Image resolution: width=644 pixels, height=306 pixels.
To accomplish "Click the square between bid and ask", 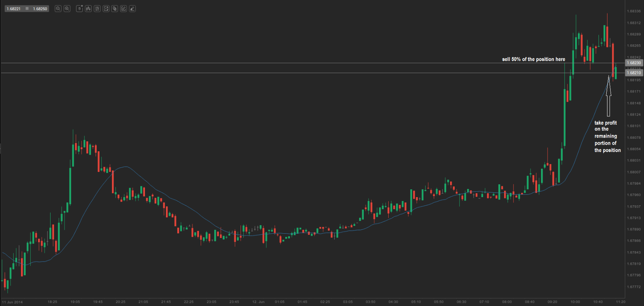I will (x=27, y=9).
